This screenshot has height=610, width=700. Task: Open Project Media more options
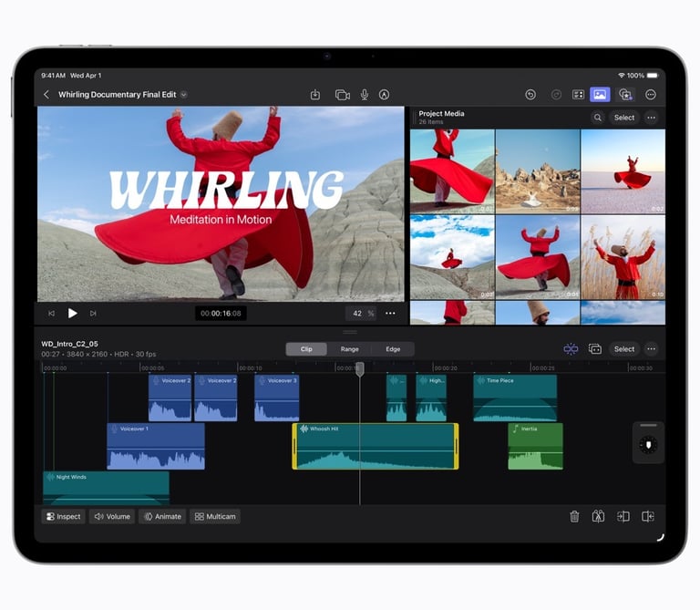tap(652, 118)
